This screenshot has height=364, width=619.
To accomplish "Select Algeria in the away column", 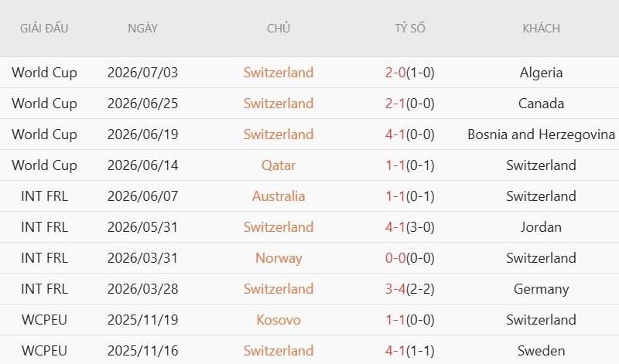I will 541,73.
